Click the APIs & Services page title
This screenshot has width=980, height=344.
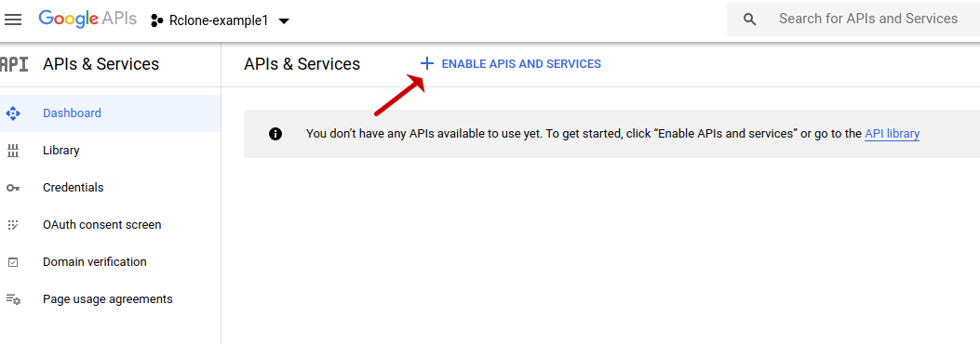click(302, 64)
